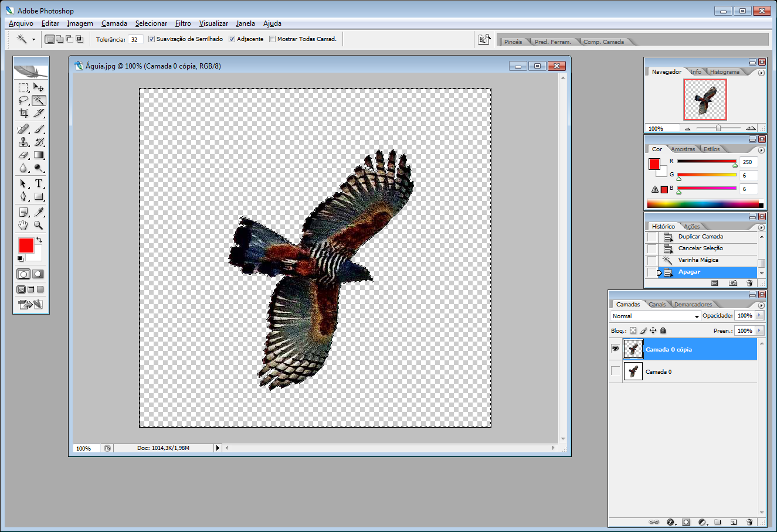Delete layer using the Layers trash icon
777x532 pixels.
click(749, 522)
